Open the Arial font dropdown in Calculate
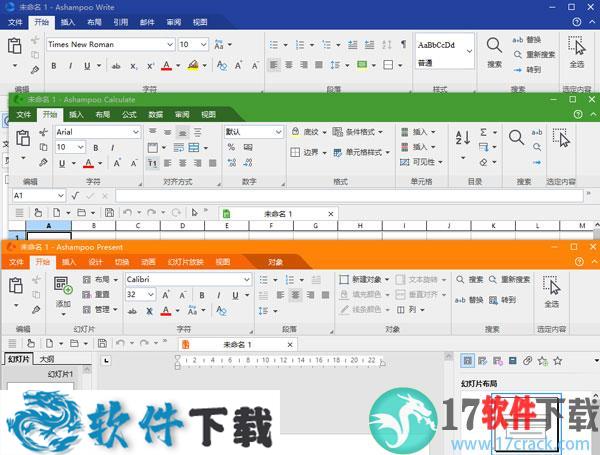The image size is (600, 455). coord(136,132)
